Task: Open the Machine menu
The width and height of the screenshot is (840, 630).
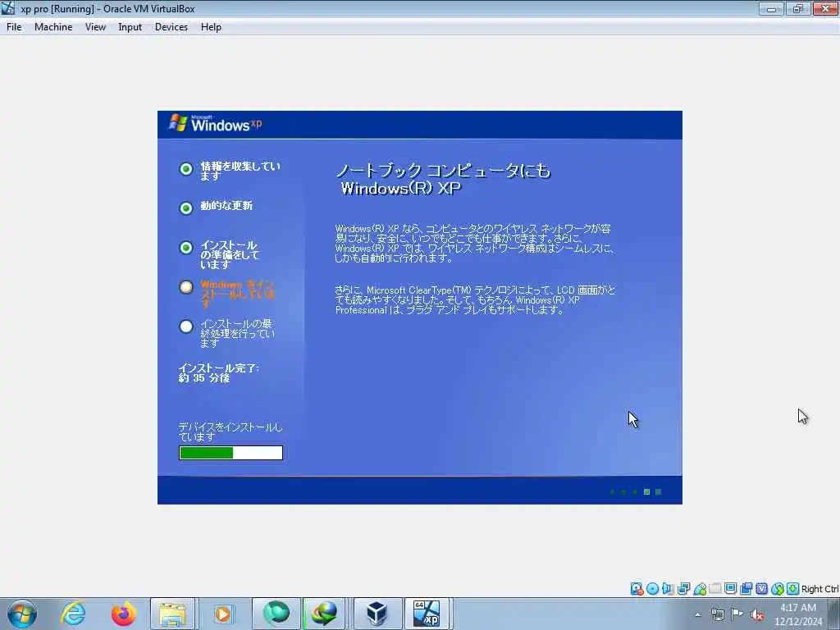Action: pos(53,27)
